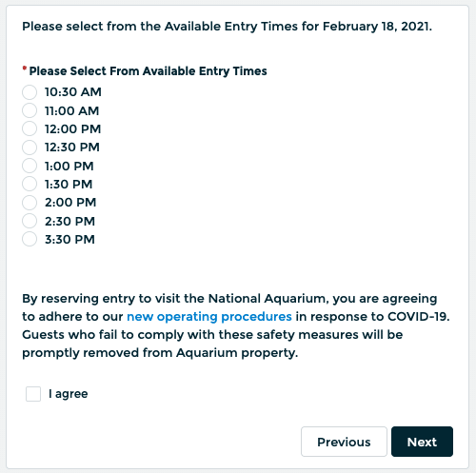Click the '10:30 AM' label text
The image size is (476, 473).
(73, 92)
